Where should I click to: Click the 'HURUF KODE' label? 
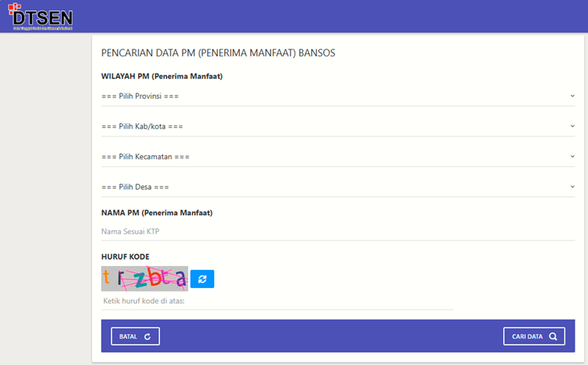(x=125, y=257)
